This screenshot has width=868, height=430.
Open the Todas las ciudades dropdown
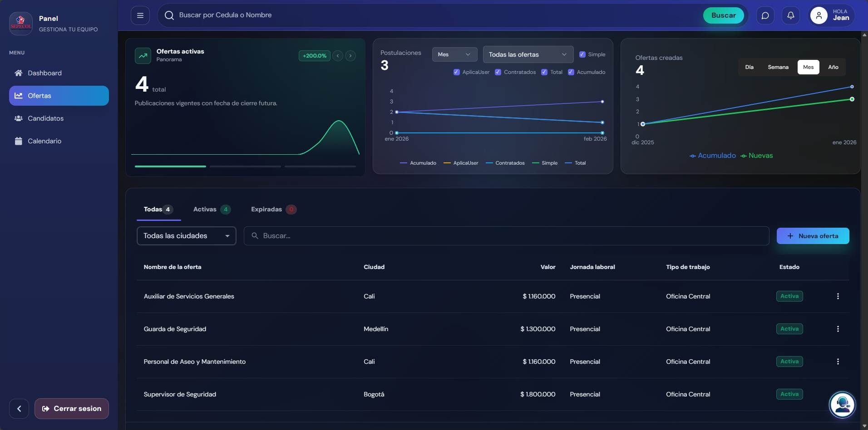[x=186, y=235]
